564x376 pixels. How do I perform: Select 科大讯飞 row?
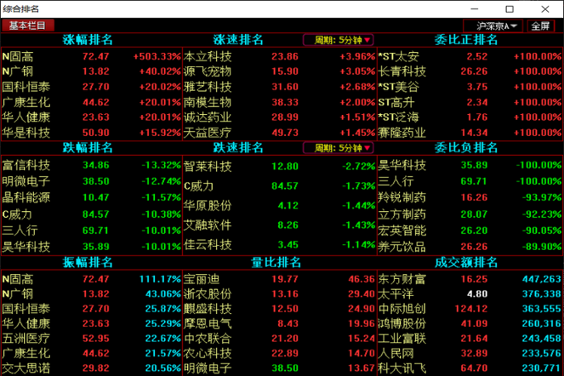[470, 368]
